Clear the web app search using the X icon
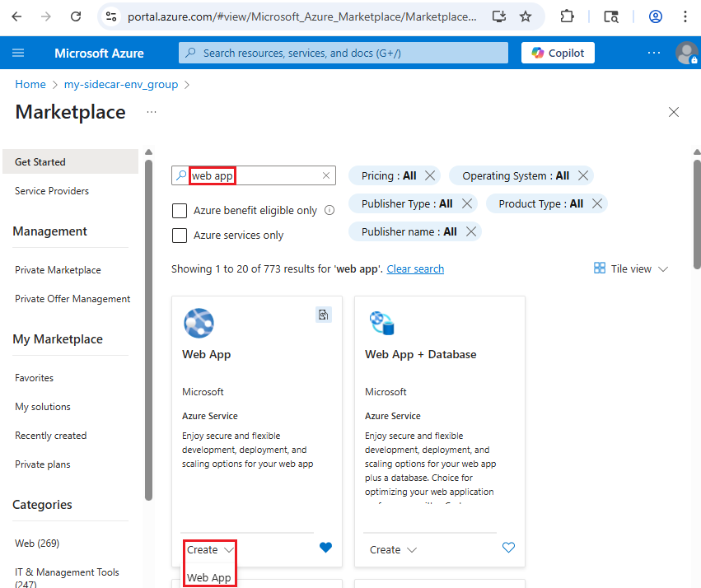This screenshot has height=588, width=701. click(x=325, y=175)
